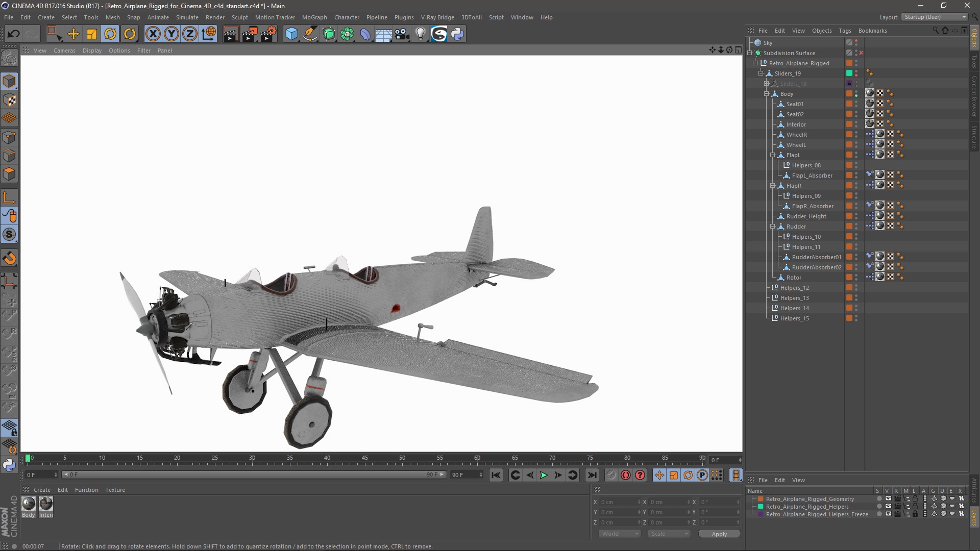Viewport: 980px width, 551px height.
Task: Click the X position input field
Action: coord(619,502)
